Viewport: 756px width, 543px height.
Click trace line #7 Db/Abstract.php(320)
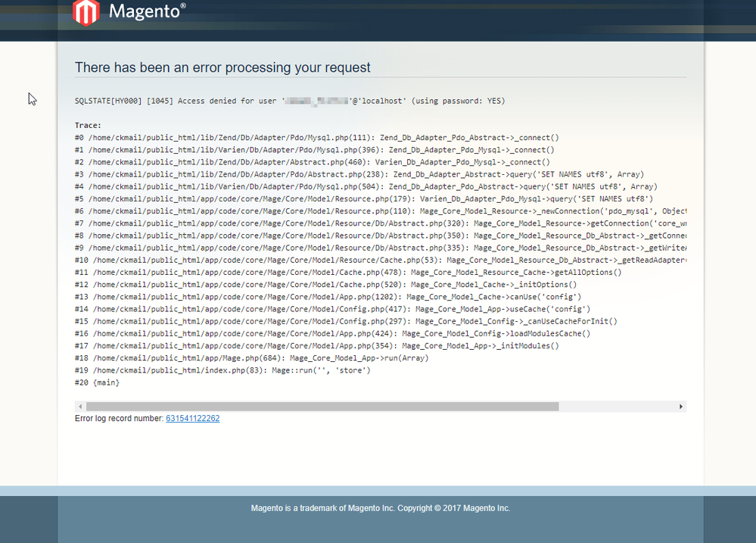381,223
